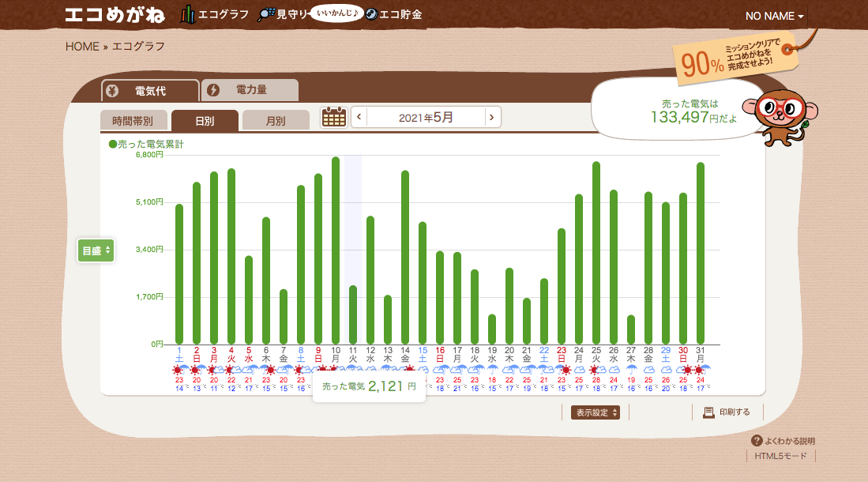The height and width of the screenshot is (482, 868).
Task: Click the いいかんじ♪ speech bubble
Action: (x=336, y=13)
